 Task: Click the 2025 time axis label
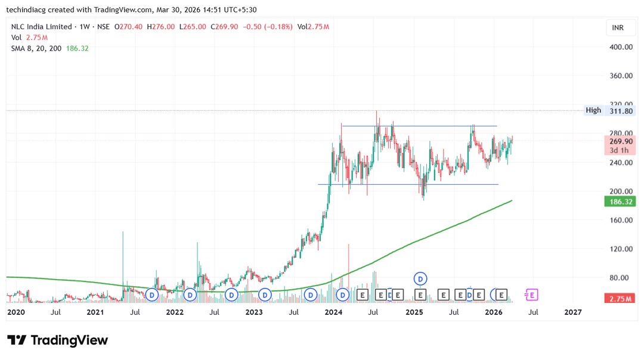[414, 312]
